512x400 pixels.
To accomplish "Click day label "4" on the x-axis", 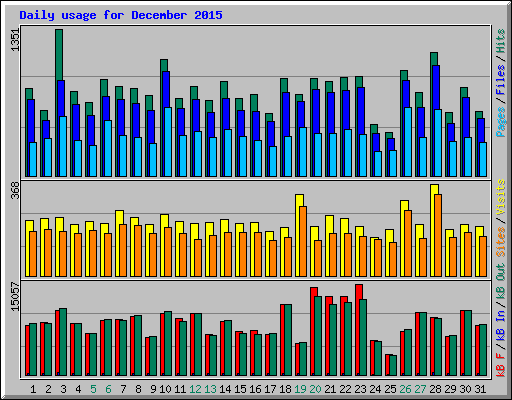I will pyautogui.click(x=78, y=389).
